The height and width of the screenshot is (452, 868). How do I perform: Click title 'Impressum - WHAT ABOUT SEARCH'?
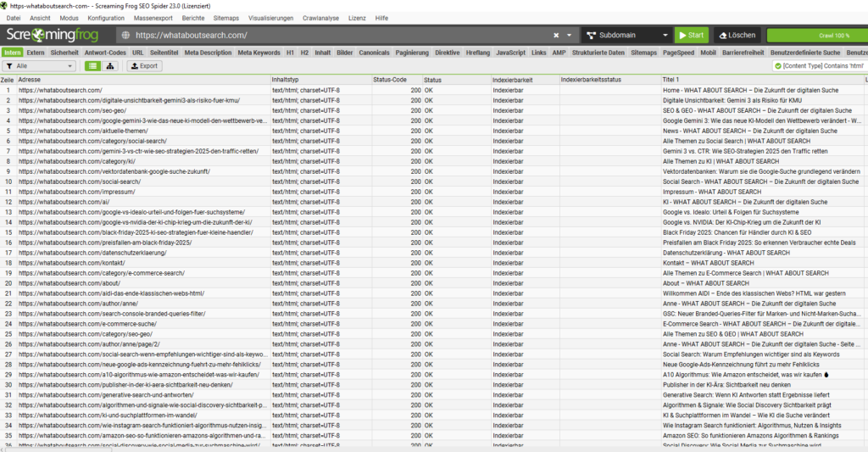point(712,192)
